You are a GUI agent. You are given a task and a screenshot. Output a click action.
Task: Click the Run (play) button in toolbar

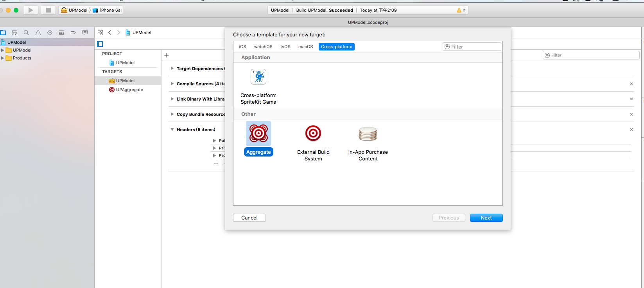pyautogui.click(x=30, y=10)
